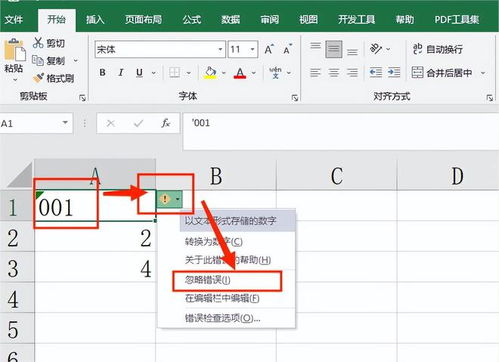Toggle 自动换行 wrap text
Image resolution: width=499 pixels, height=362 pixels.
[x=437, y=49]
